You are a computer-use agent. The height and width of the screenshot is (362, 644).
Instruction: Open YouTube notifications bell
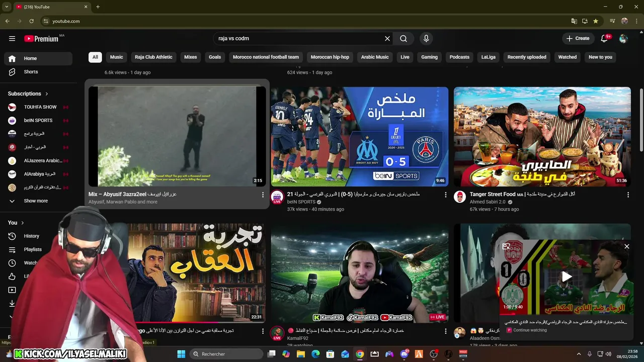(x=605, y=38)
